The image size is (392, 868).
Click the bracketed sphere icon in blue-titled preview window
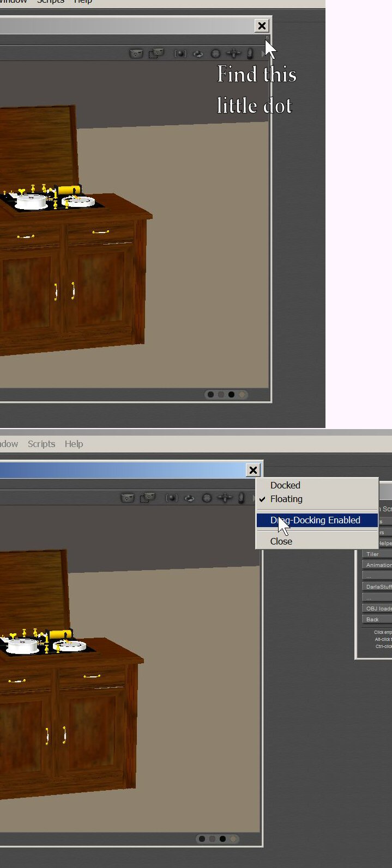point(171,498)
